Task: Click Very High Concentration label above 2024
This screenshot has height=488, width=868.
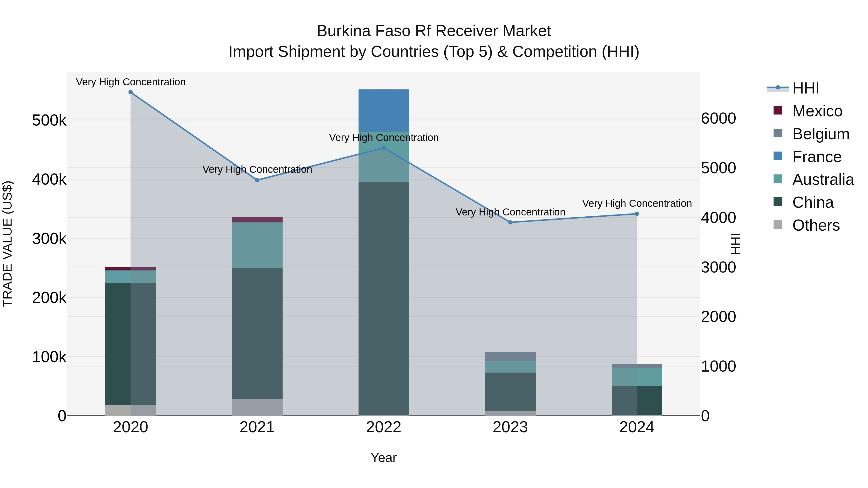Action: (637, 203)
